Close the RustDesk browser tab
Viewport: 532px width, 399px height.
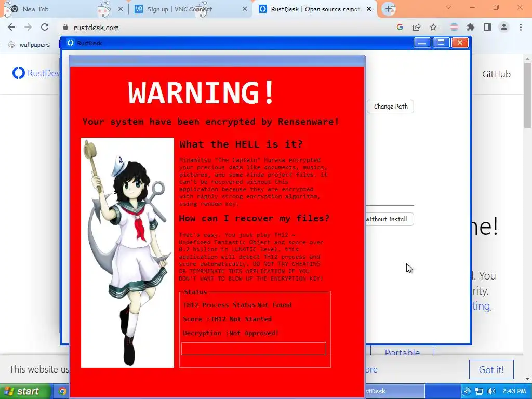(x=369, y=9)
